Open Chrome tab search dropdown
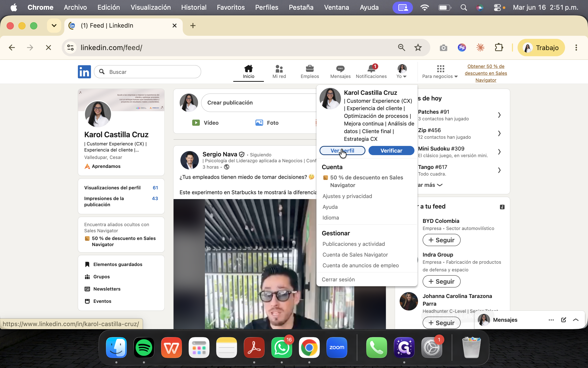This screenshot has height=368, width=588. 54,26
